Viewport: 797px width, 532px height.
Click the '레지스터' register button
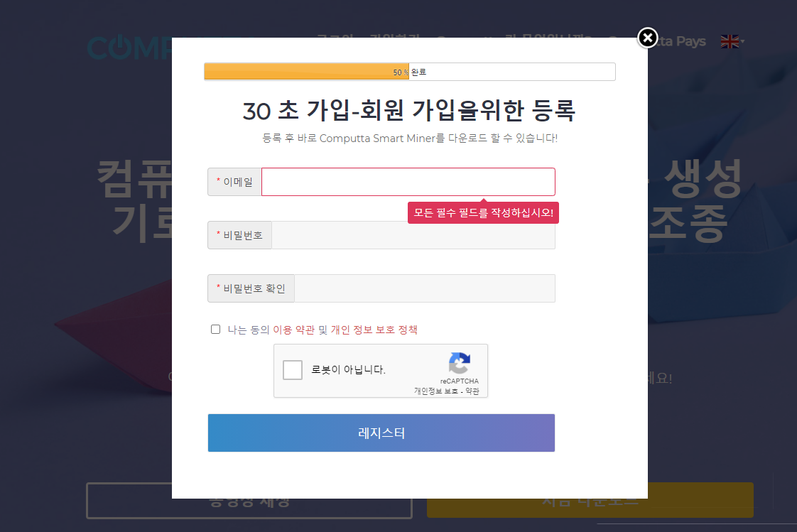[x=381, y=433]
